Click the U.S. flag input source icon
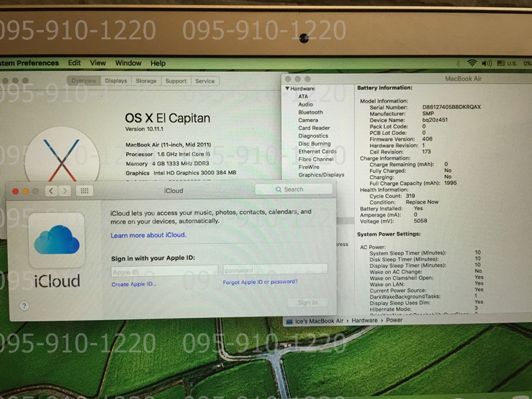Image resolution: width=532 pixels, height=399 pixels. 501,63
